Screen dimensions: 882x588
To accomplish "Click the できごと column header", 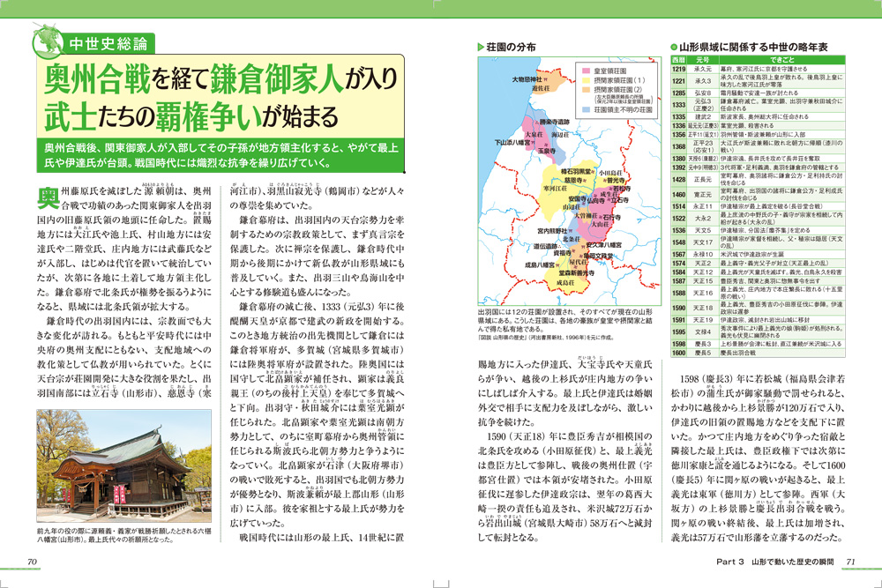I will coord(781,60).
